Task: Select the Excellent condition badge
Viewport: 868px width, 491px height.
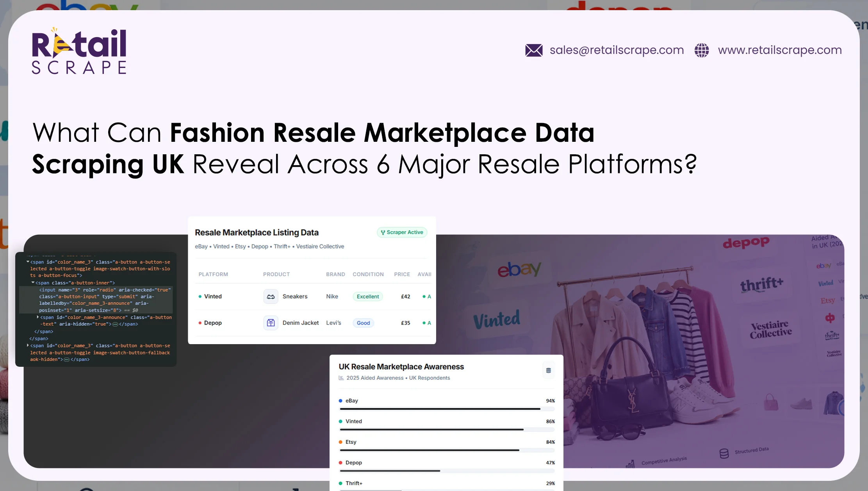Action: pyautogui.click(x=367, y=296)
